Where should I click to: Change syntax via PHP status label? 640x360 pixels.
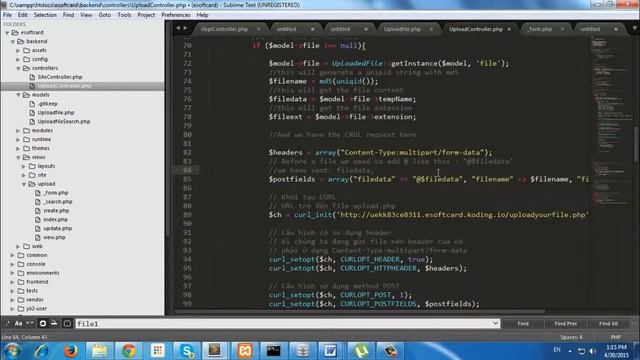(616, 337)
